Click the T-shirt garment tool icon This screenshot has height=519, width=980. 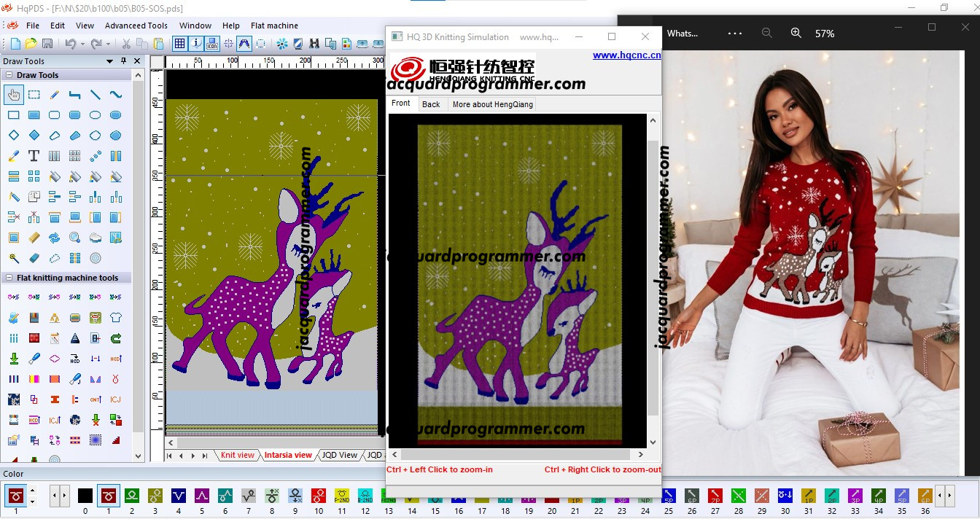[116, 317]
